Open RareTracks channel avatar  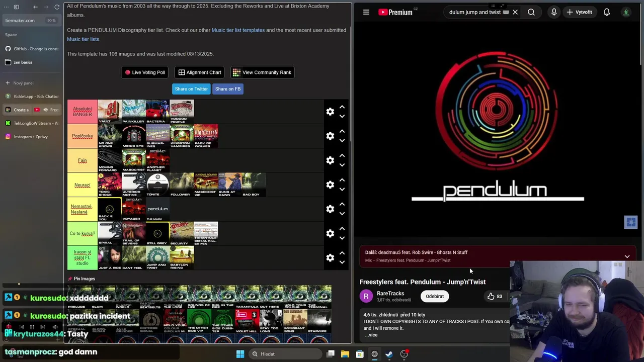pyautogui.click(x=366, y=296)
